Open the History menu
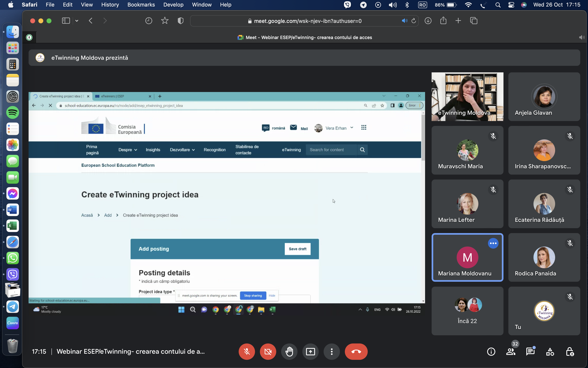 110,5
